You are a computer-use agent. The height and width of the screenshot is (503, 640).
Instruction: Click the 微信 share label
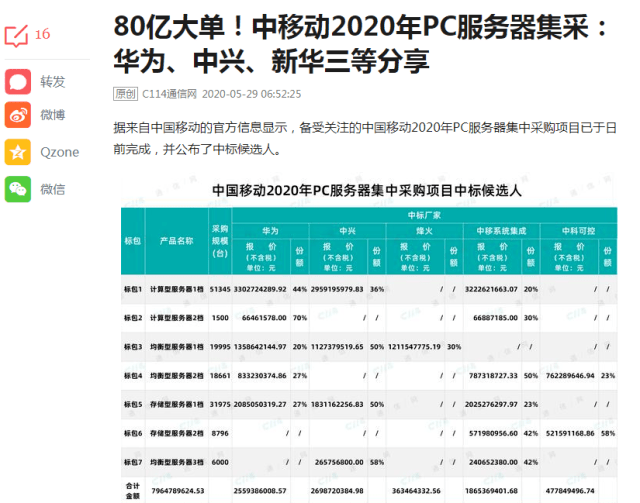pos(52,189)
